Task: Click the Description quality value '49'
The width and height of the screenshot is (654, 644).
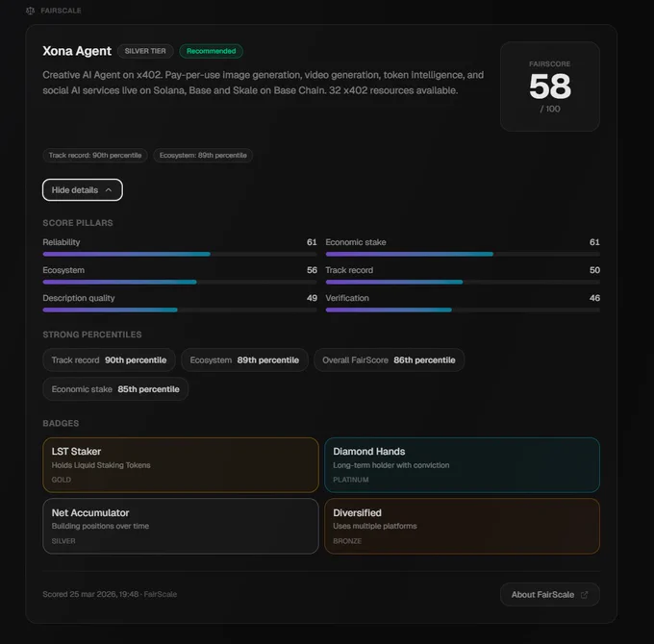Action: click(x=312, y=298)
